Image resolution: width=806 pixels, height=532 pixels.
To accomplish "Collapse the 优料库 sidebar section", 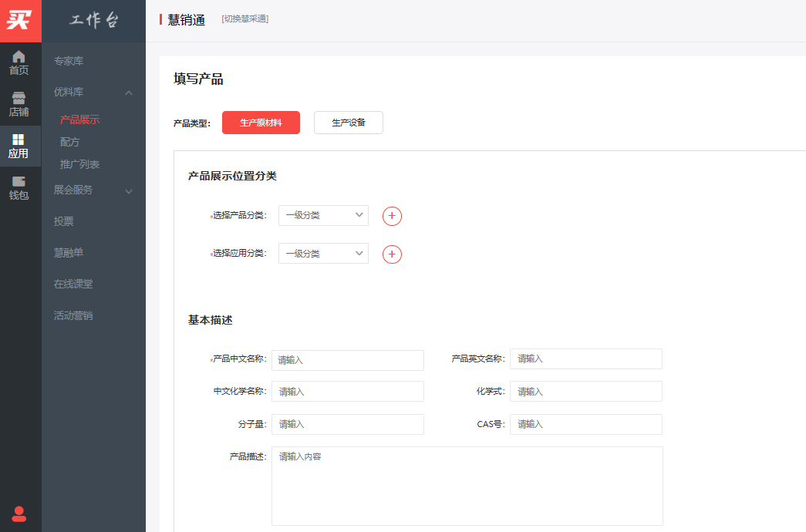I will click(x=129, y=93).
